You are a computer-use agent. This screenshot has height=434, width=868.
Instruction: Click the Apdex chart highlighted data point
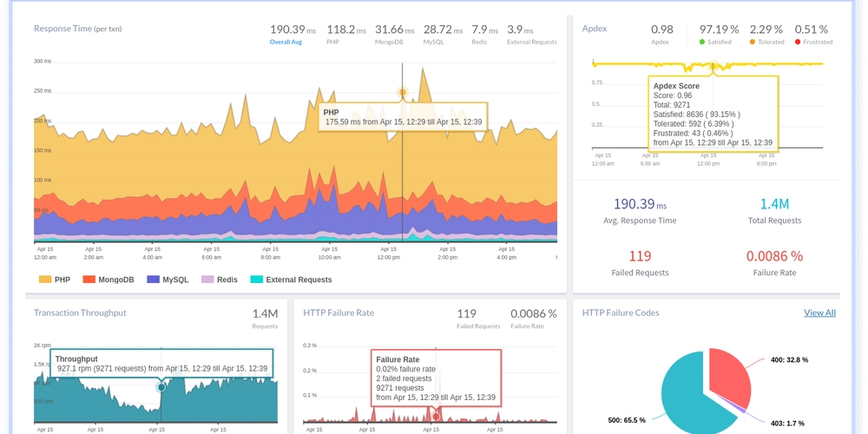(713, 67)
